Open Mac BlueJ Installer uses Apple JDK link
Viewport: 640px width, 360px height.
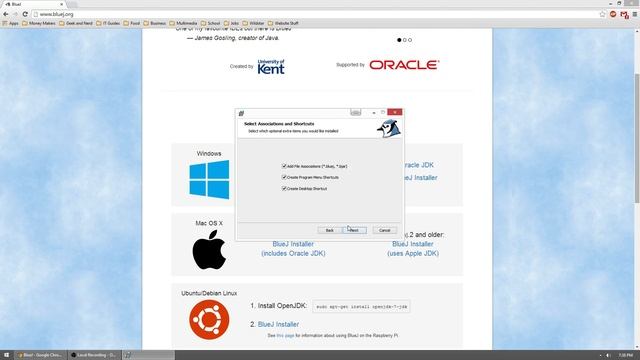(x=413, y=249)
